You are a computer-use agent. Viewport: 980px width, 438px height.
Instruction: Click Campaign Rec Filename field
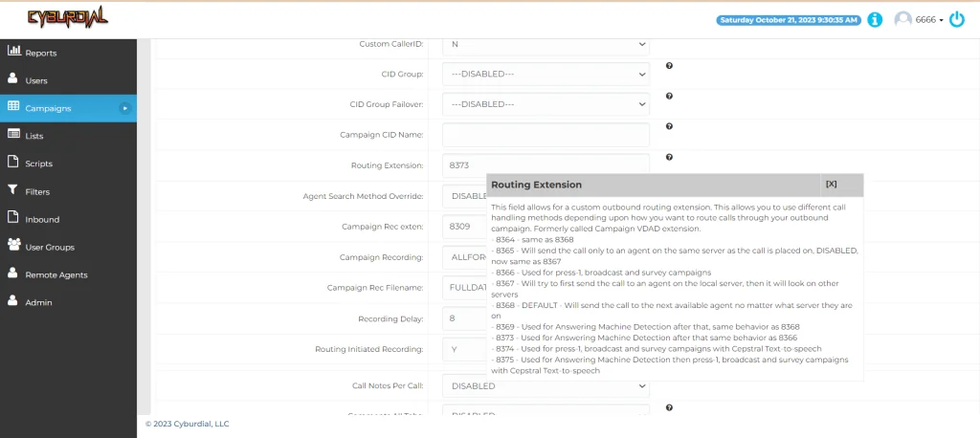[x=464, y=288]
